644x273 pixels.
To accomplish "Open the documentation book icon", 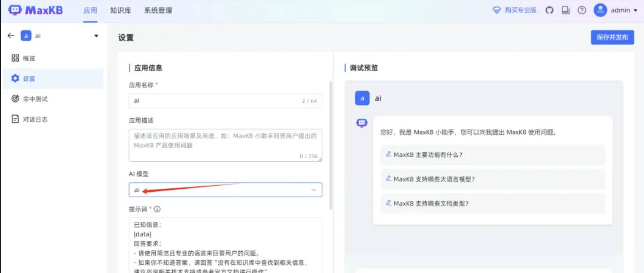I will (565, 10).
